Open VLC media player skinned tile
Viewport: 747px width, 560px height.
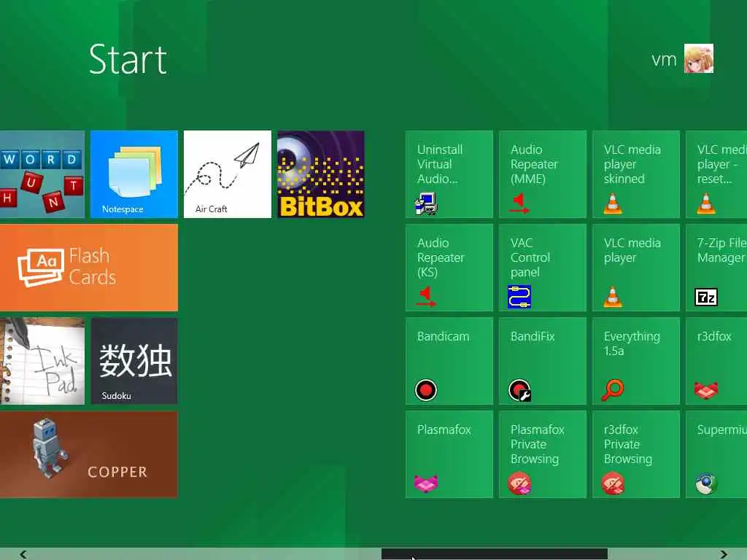[x=636, y=174]
